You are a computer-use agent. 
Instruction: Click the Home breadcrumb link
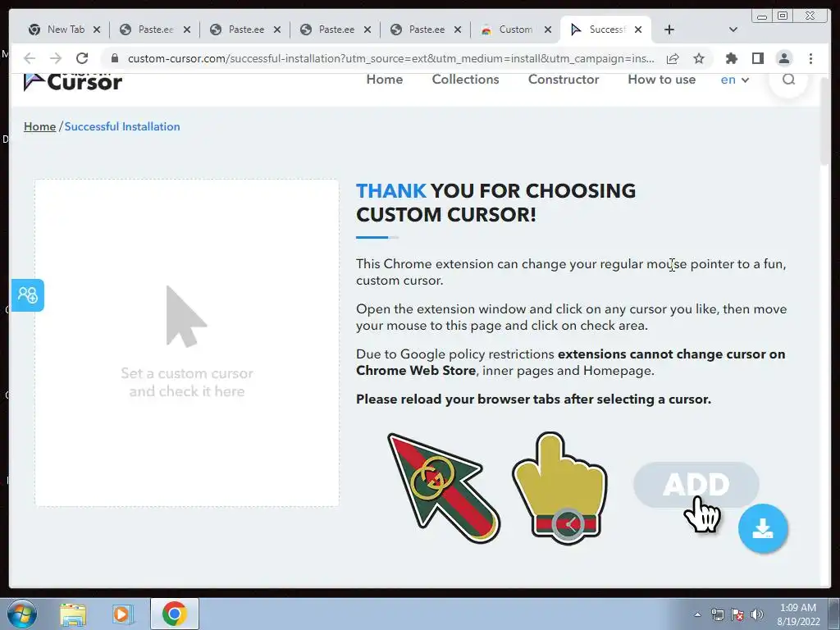pos(39,126)
